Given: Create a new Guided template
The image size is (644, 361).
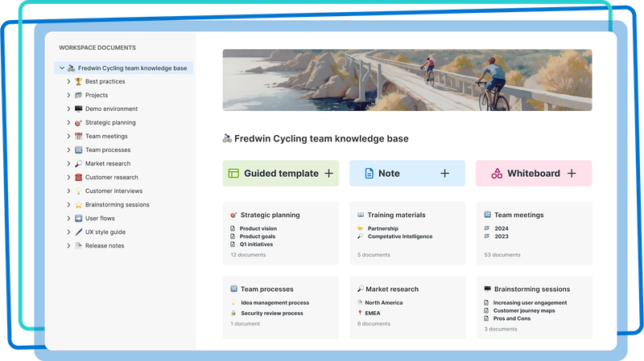Looking at the screenshot, I should (x=281, y=173).
